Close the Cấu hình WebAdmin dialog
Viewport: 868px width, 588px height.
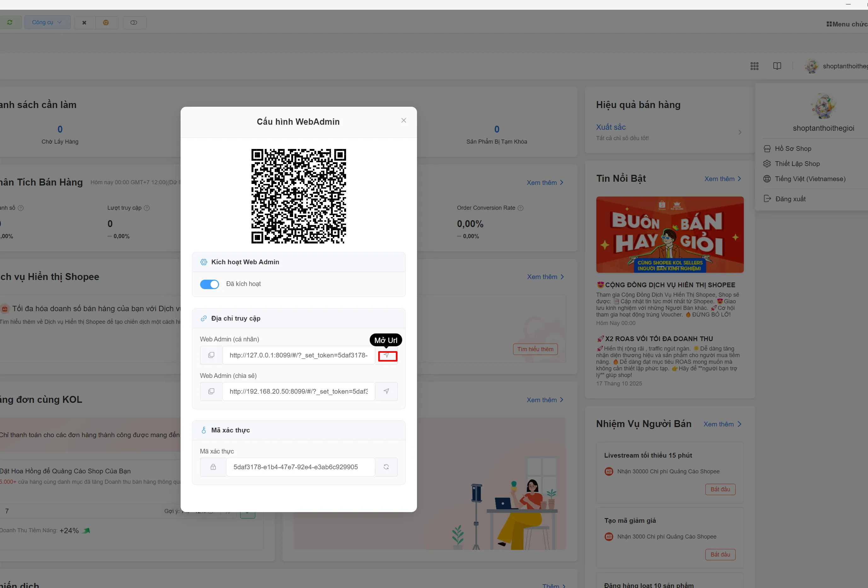[403, 120]
